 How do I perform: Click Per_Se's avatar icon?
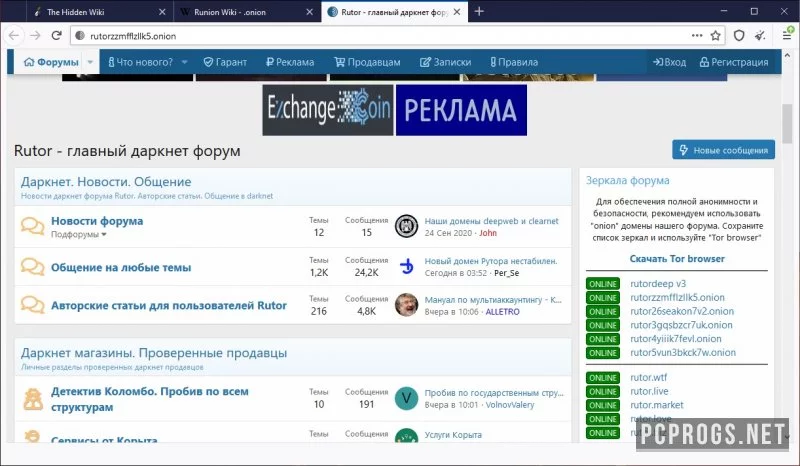pos(407,266)
